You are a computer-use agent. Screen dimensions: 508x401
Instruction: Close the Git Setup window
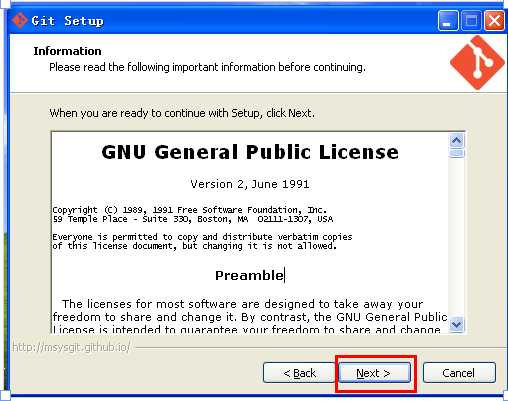point(494,21)
